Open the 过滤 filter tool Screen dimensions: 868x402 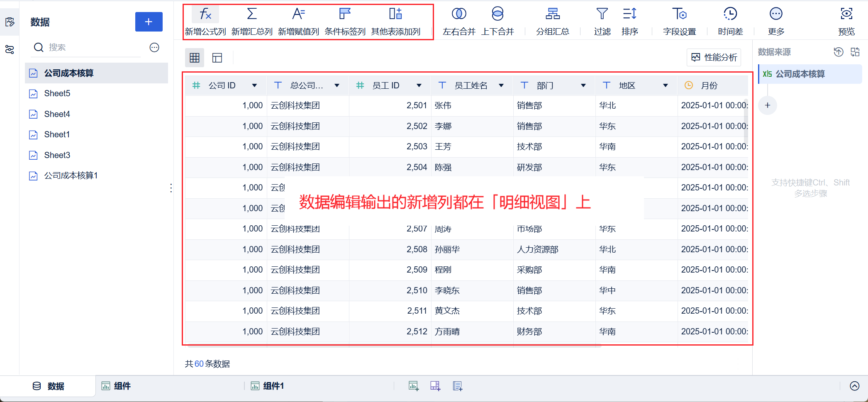pos(602,22)
